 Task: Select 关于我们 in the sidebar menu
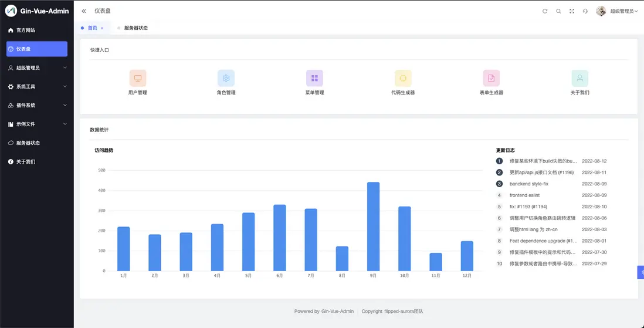(37, 161)
